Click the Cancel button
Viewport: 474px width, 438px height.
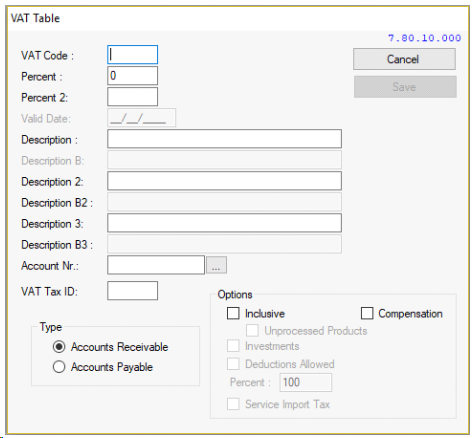404,59
